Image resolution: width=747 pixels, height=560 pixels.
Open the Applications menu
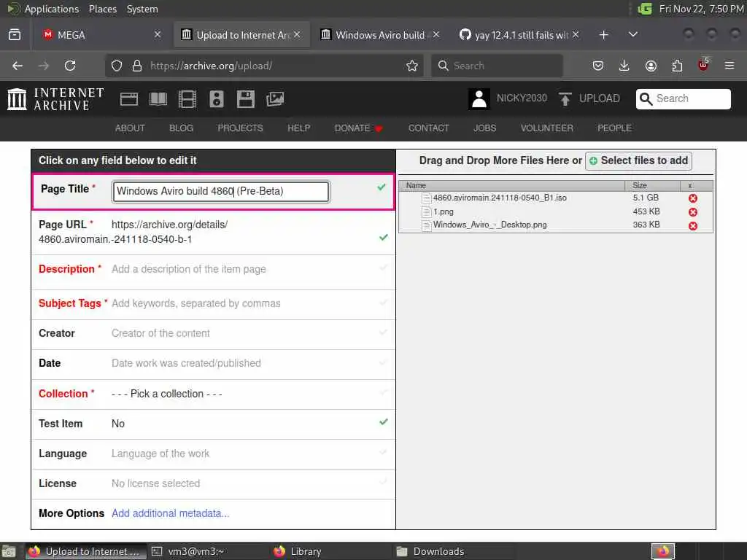52,9
